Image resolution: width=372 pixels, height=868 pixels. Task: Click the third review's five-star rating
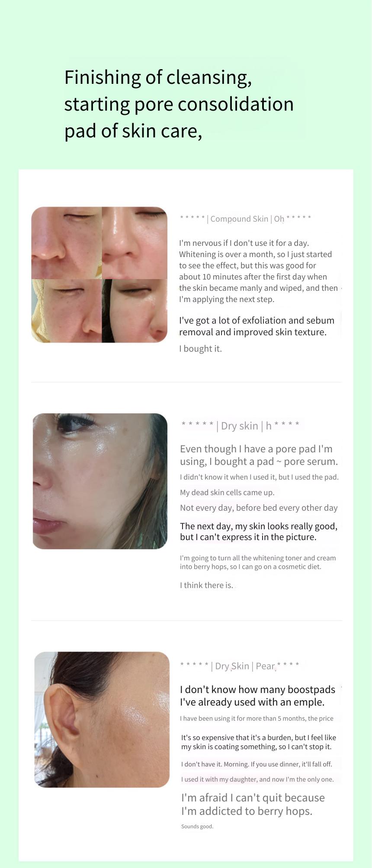(194, 665)
